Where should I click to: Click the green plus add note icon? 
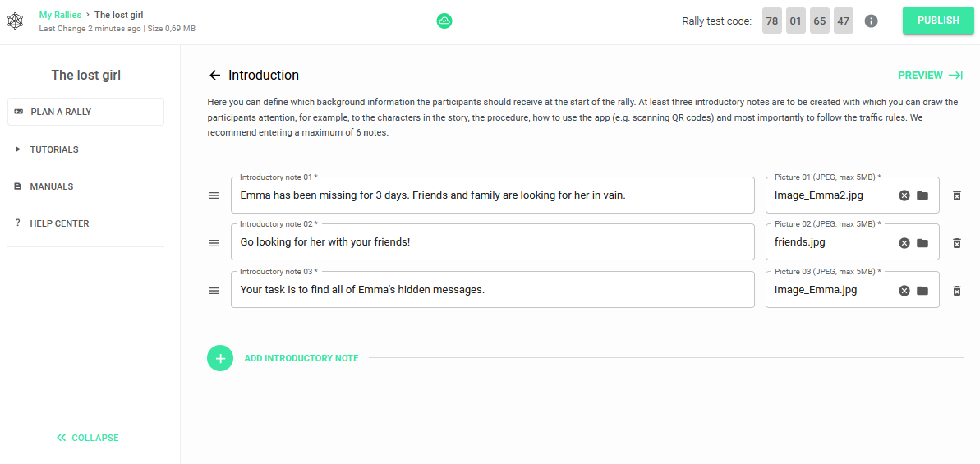tap(220, 358)
